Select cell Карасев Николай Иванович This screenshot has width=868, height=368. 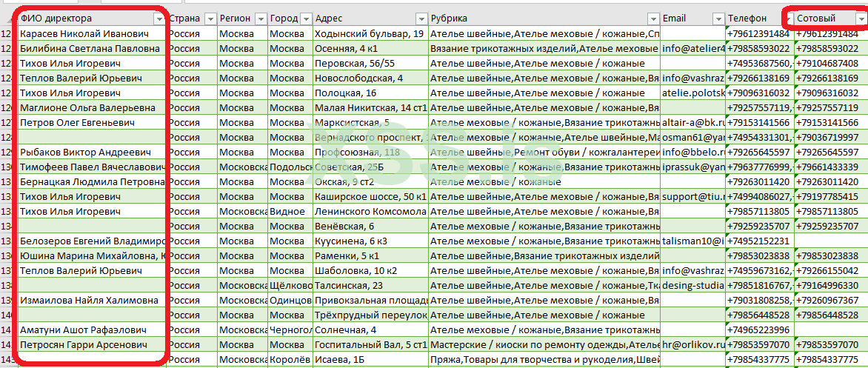point(93,34)
